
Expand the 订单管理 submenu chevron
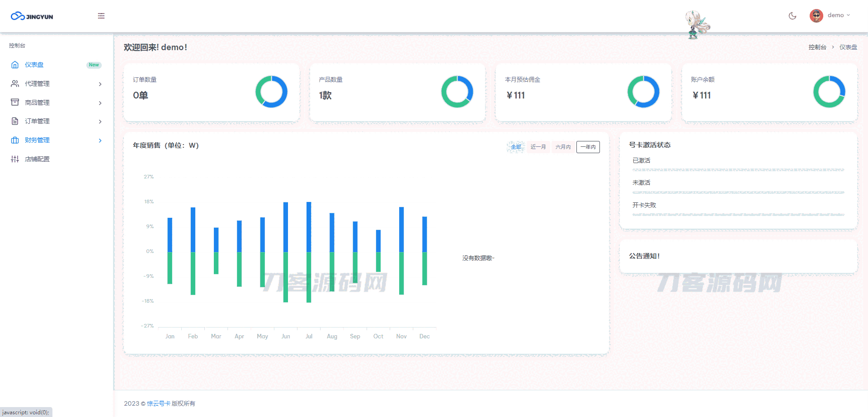(x=100, y=122)
